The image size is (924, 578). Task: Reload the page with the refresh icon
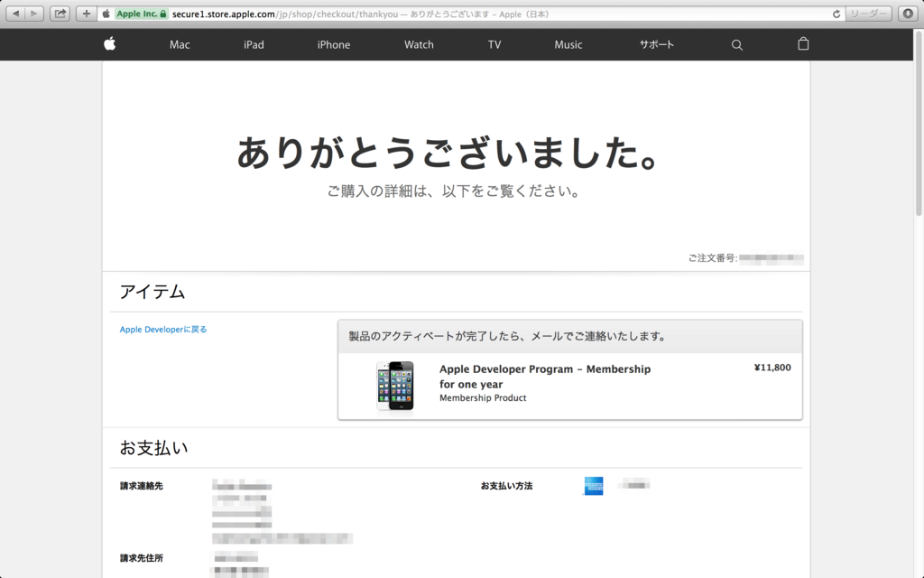click(836, 14)
